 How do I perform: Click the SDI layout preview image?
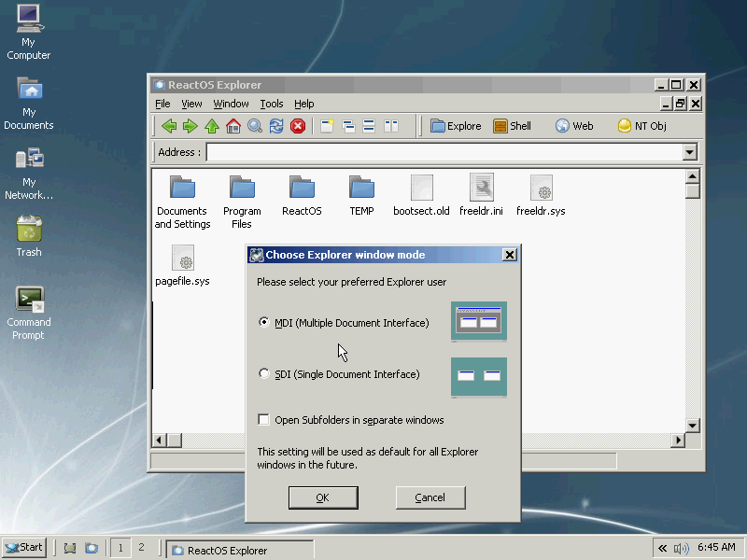coord(479,377)
